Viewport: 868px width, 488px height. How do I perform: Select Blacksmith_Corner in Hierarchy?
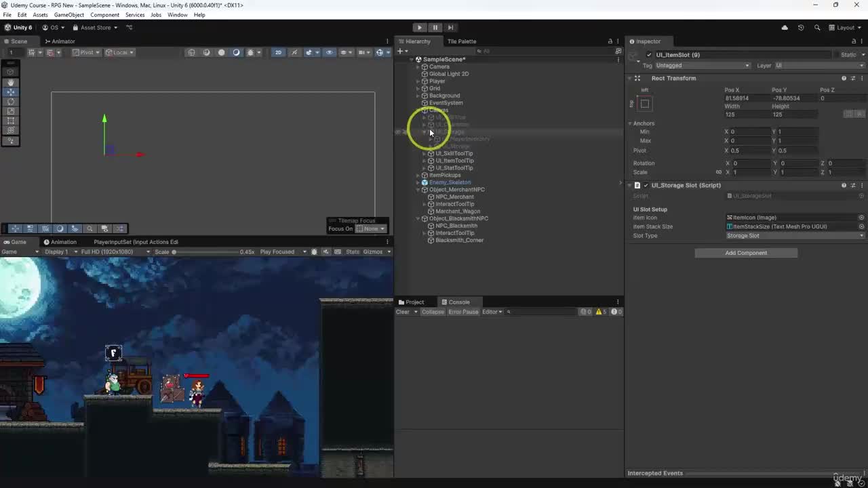click(x=459, y=241)
